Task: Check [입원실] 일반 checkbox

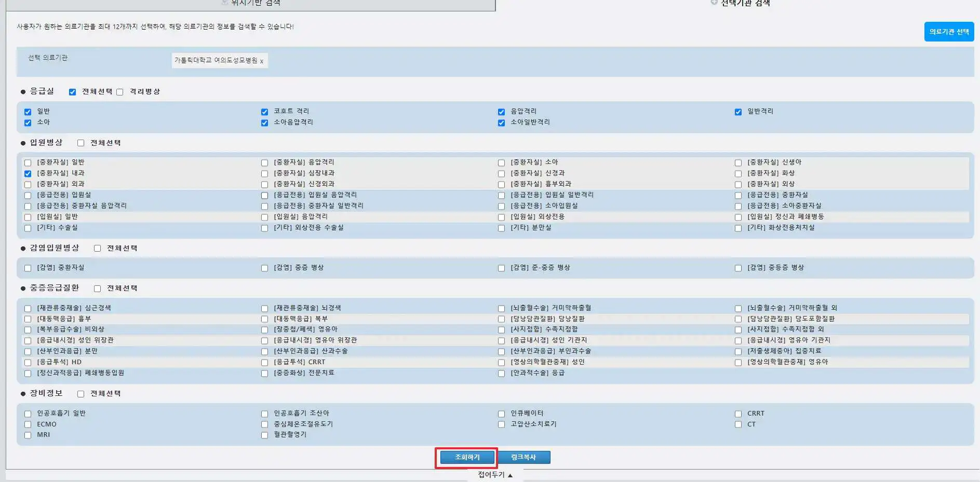Action: coord(28,217)
